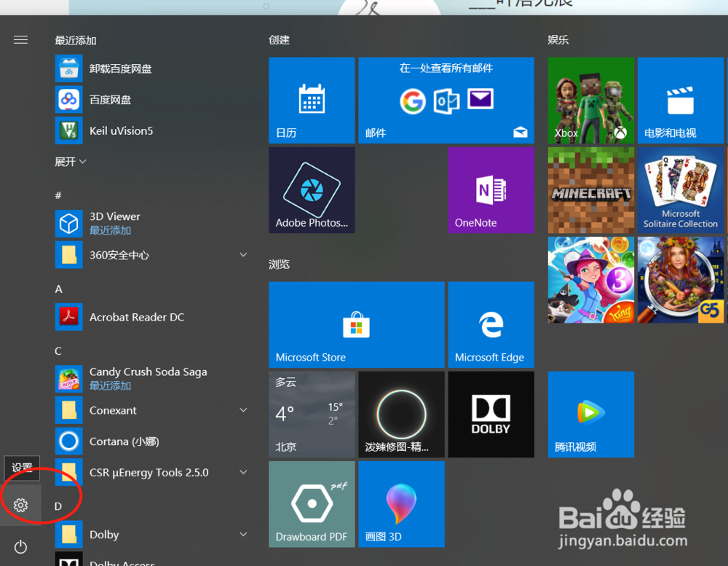728x566 pixels.
Task: Click the 浏览 tile group heading
Action: (x=279, y=264)
